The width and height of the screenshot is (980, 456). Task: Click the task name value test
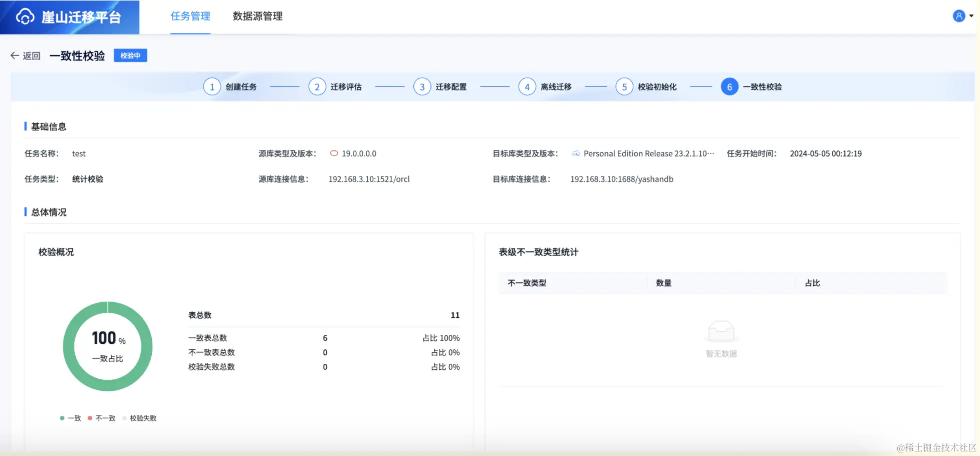pos(79,153)
